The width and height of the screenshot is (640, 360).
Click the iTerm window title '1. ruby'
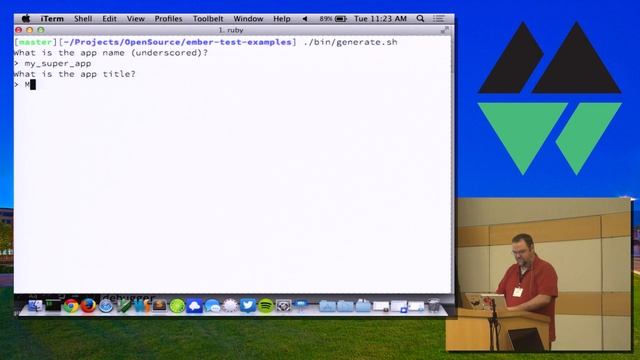[231, 30]
